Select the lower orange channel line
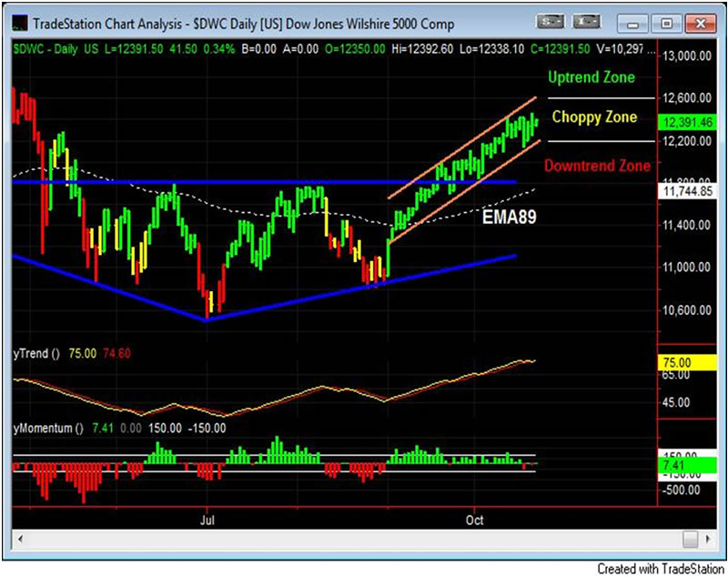Viewport: 728px width, 577px height. click(464, 191)
